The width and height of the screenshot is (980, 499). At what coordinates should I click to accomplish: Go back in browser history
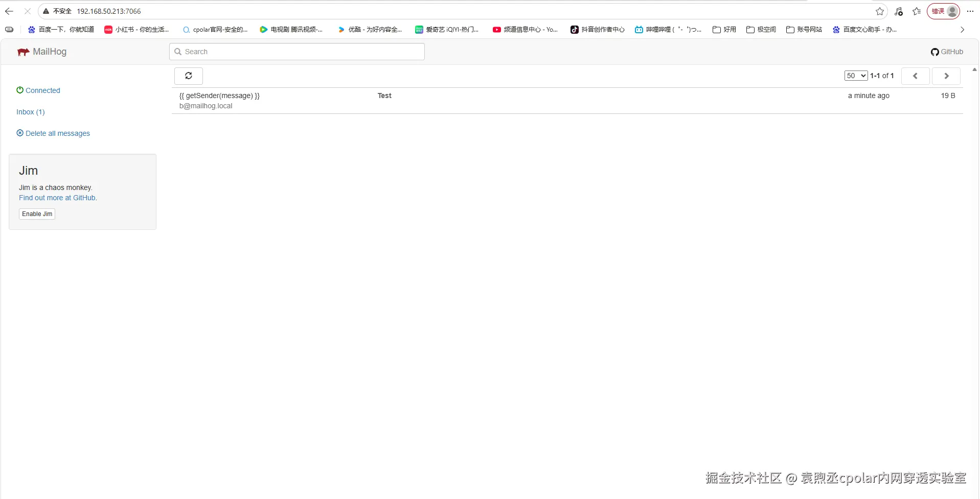click(9, 11)
